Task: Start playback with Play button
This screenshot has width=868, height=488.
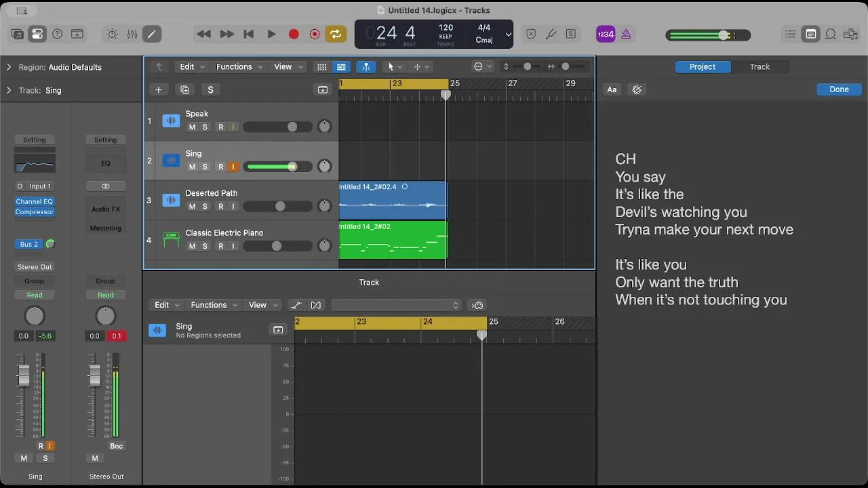Action: [x=271, y=34]
